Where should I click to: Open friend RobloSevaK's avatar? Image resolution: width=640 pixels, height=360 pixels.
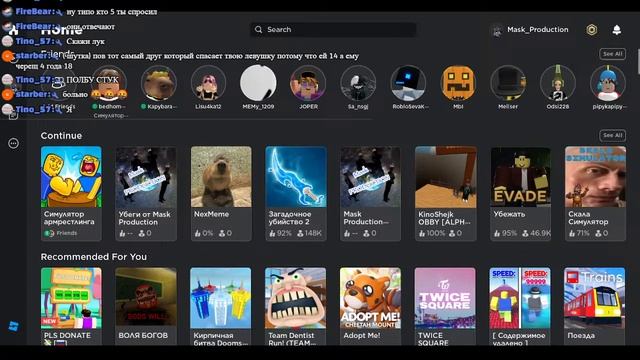pyautogui.click(x=408, y=83)
